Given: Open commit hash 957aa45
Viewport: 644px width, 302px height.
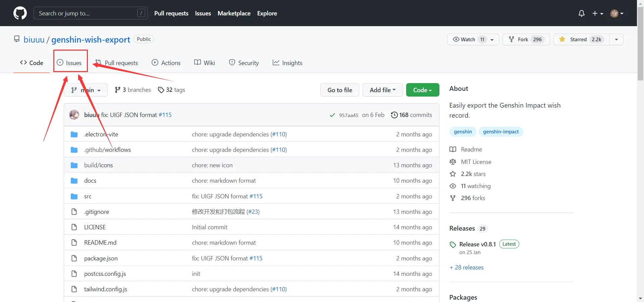Looking at the screenshot, I should click(348, 115).
